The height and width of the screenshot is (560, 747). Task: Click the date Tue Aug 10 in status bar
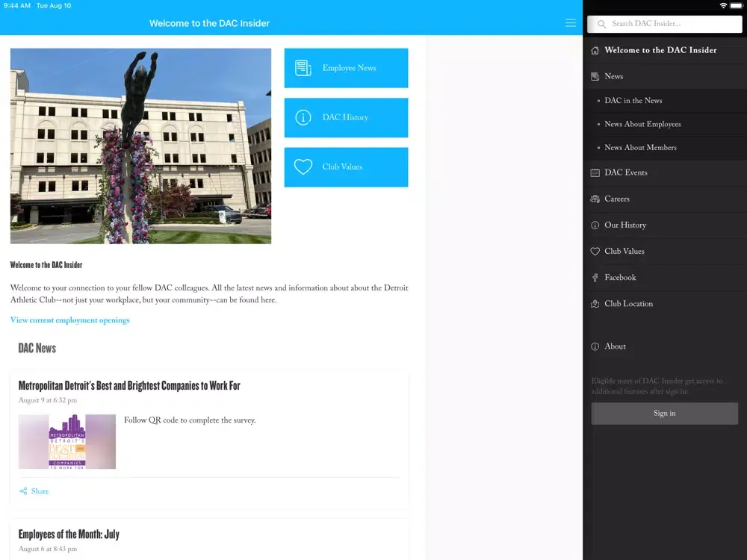[54, 6]
